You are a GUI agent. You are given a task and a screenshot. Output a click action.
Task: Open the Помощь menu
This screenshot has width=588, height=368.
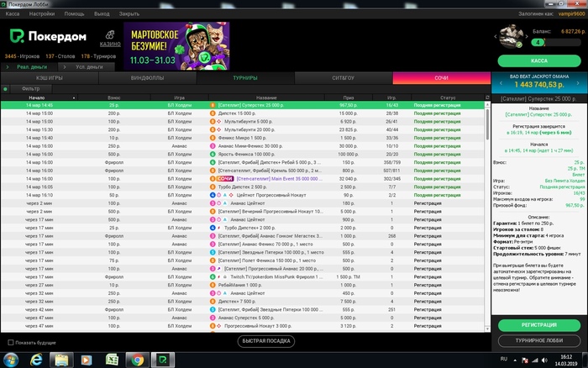coord(74,14)
